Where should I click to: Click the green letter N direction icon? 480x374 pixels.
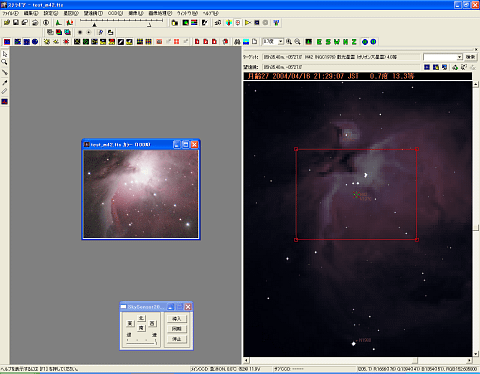click(x=345, y=42)
